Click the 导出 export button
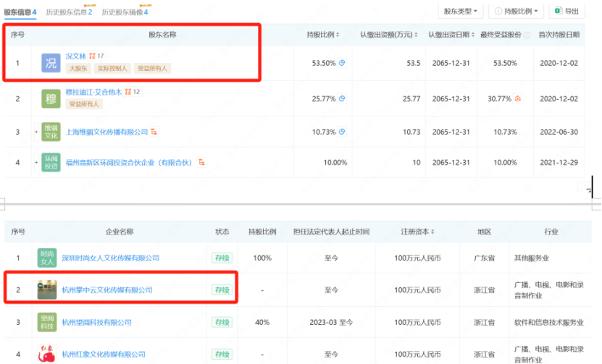 (567, 11)
